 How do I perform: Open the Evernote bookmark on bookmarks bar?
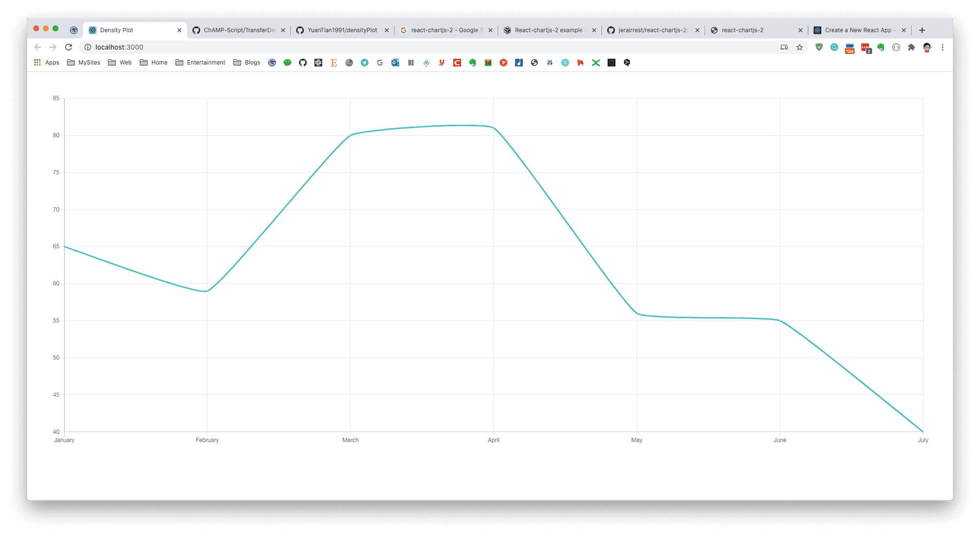tap(472, 62)
